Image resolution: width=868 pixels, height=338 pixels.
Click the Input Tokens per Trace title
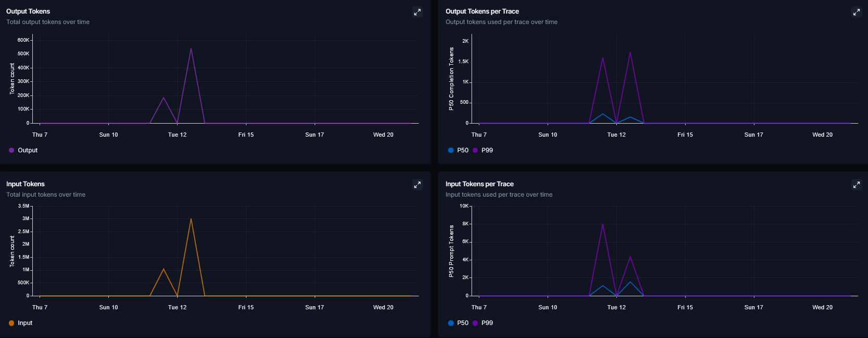[479, 184]
